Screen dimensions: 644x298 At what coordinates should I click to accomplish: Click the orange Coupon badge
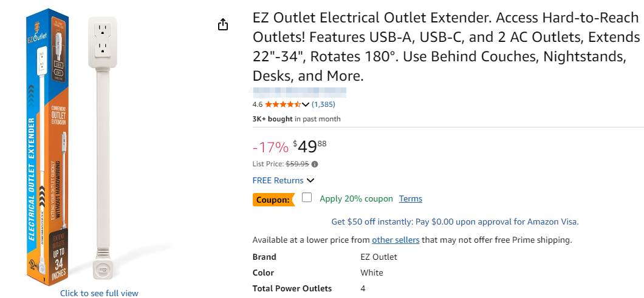pos(273,199)
